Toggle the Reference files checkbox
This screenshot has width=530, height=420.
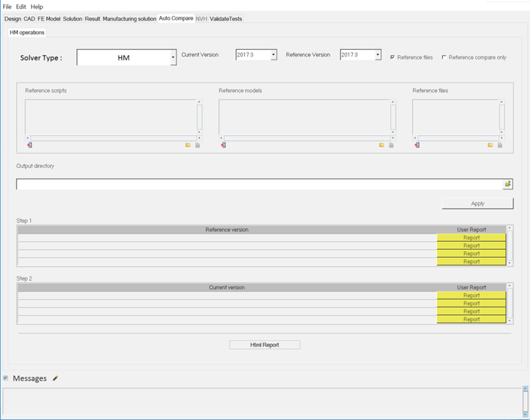point(393,57)
